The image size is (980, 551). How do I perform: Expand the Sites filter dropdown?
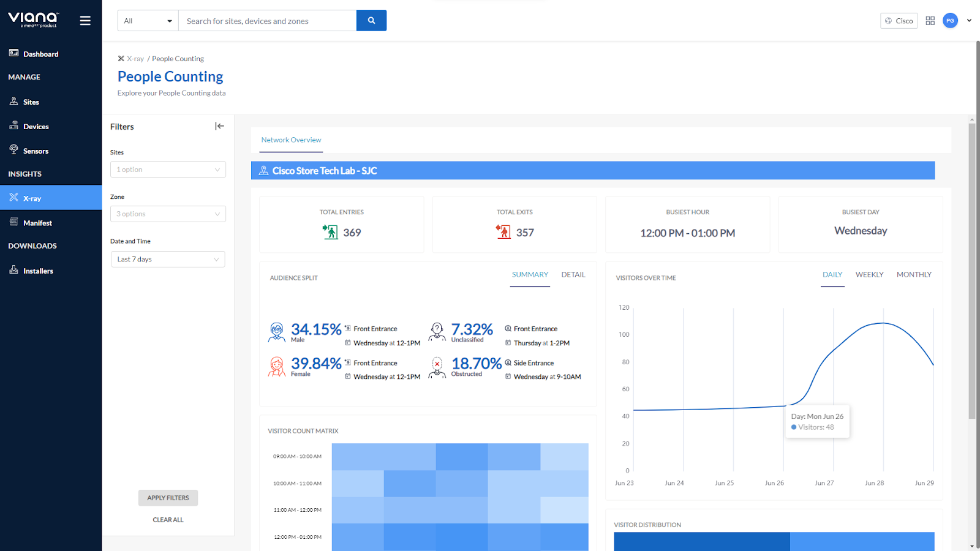pos(168,170)
